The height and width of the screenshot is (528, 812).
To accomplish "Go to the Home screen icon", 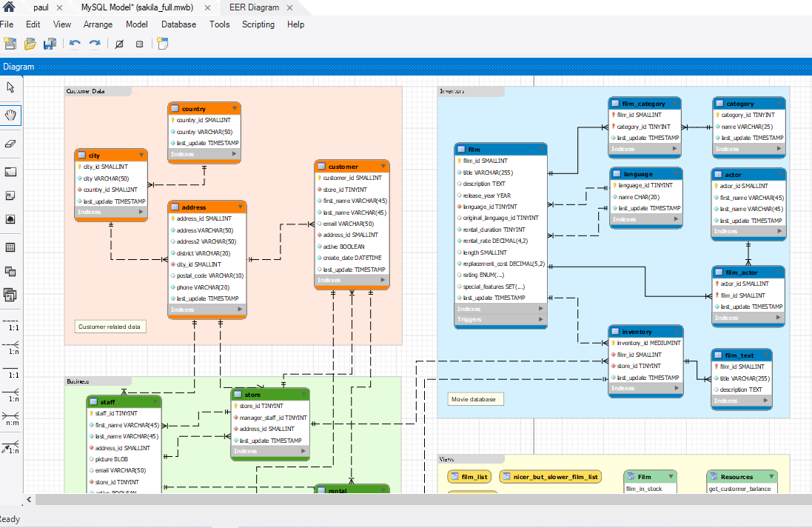I will click(x=8, y=7).
